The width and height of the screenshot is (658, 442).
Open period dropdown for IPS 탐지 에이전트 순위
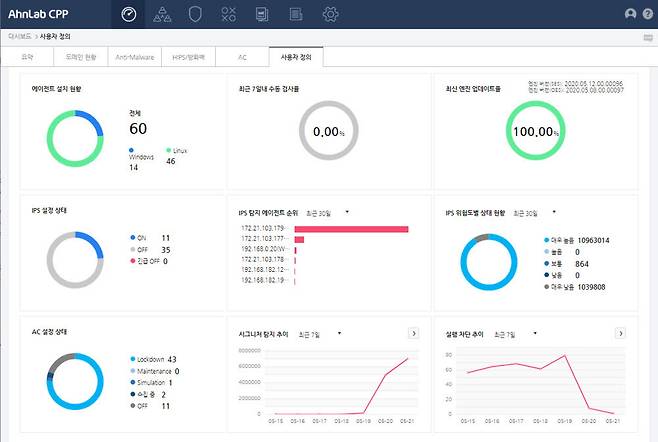327,213
